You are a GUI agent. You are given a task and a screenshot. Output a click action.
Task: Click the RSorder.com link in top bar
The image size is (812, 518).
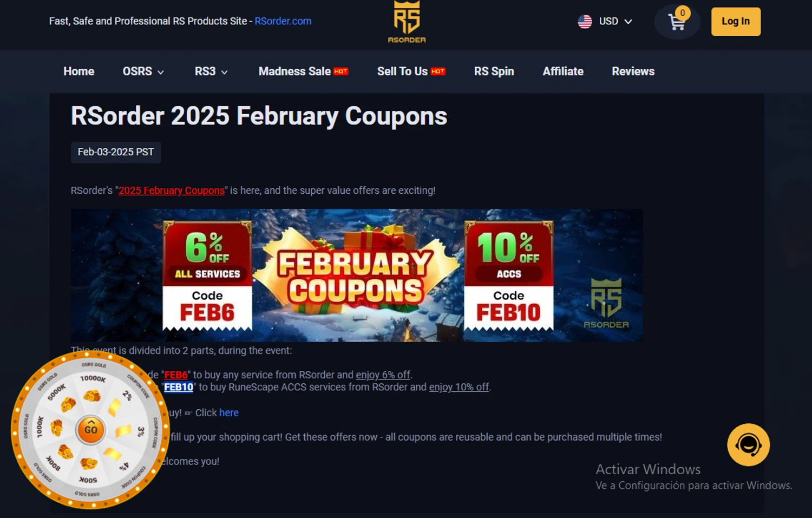pos(283,21)
